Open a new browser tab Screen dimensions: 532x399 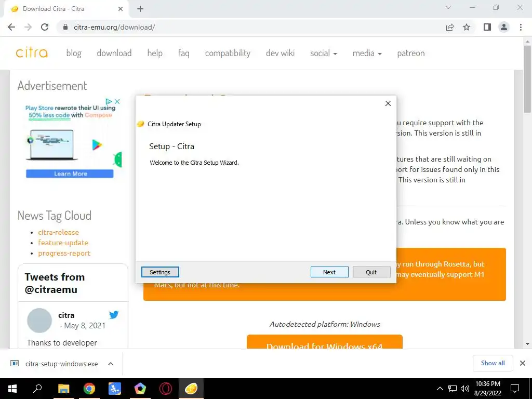pos(140,9)
